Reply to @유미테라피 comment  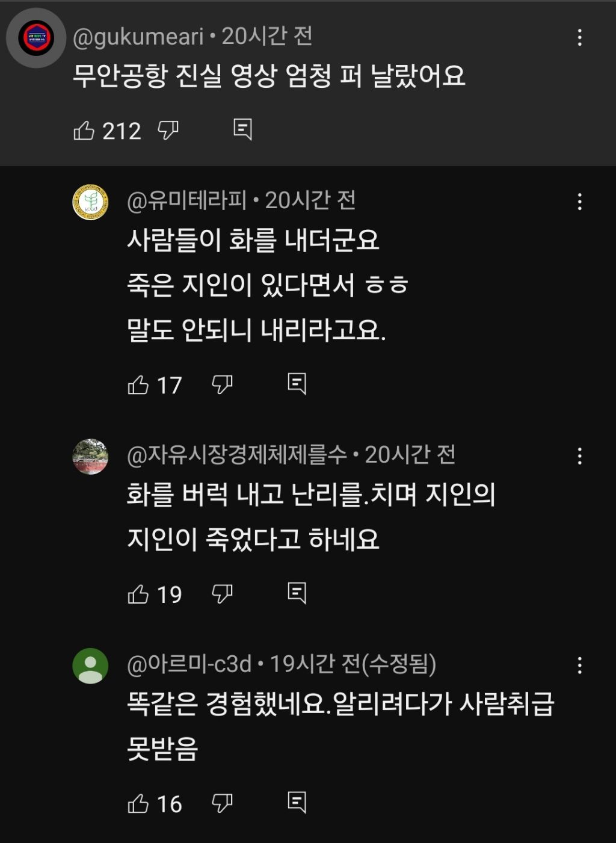(297, 384)
